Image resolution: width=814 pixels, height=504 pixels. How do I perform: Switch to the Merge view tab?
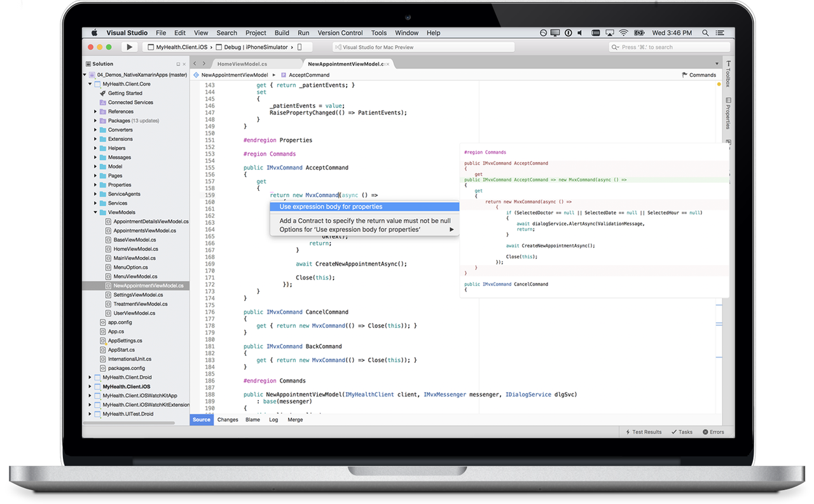tap(295, 419)
